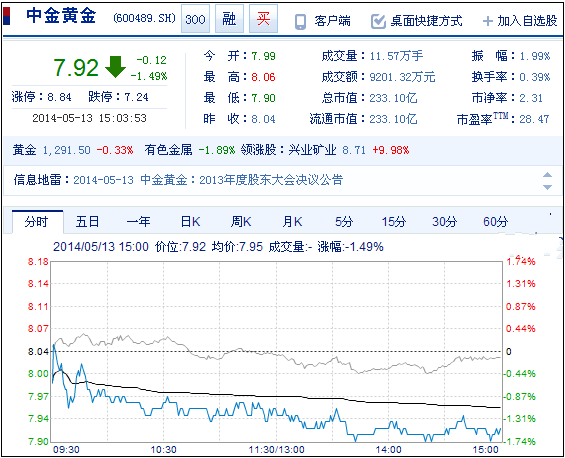Switch to the 30分 chart tab

tap(445, 222)
